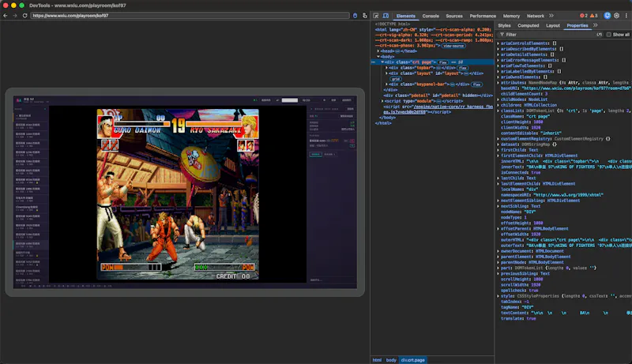Screen dimensions: 632x364
Task: Click the div.crt.page breadcrumb
Action: (412, 360)
